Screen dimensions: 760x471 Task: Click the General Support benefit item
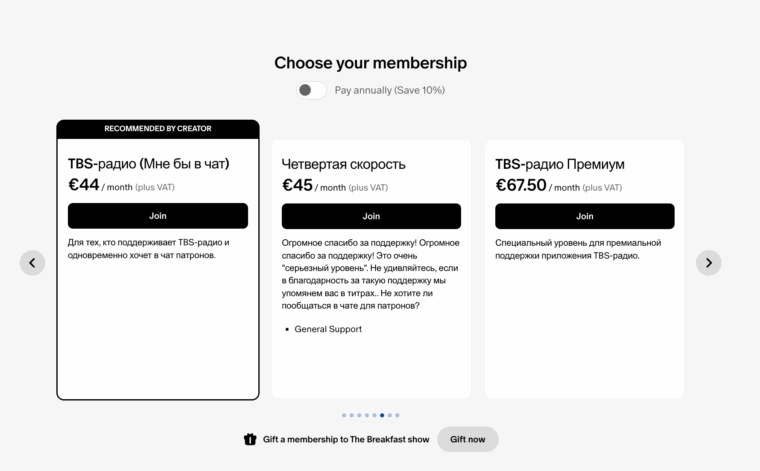(328, 329)
